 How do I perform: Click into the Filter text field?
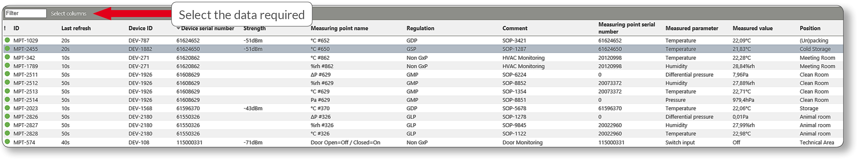[x=25, y=13]
